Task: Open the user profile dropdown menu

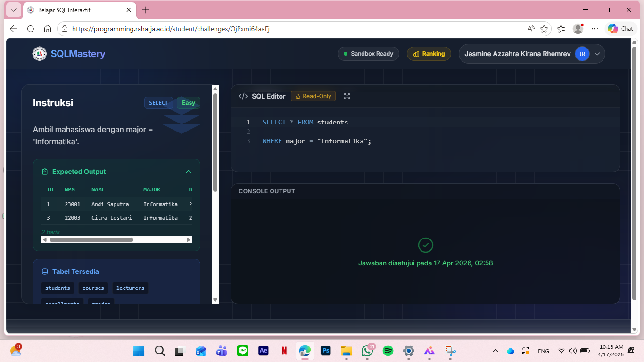Action: 597,54
